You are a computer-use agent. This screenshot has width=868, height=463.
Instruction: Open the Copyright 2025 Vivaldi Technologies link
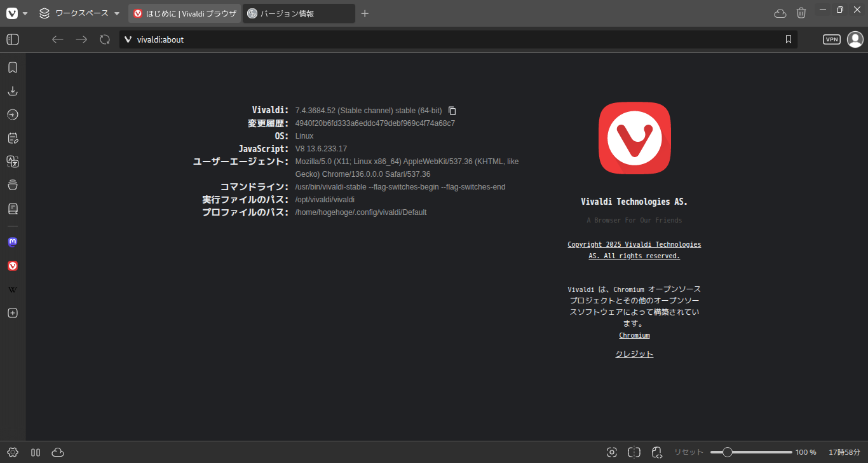[634, 250]
